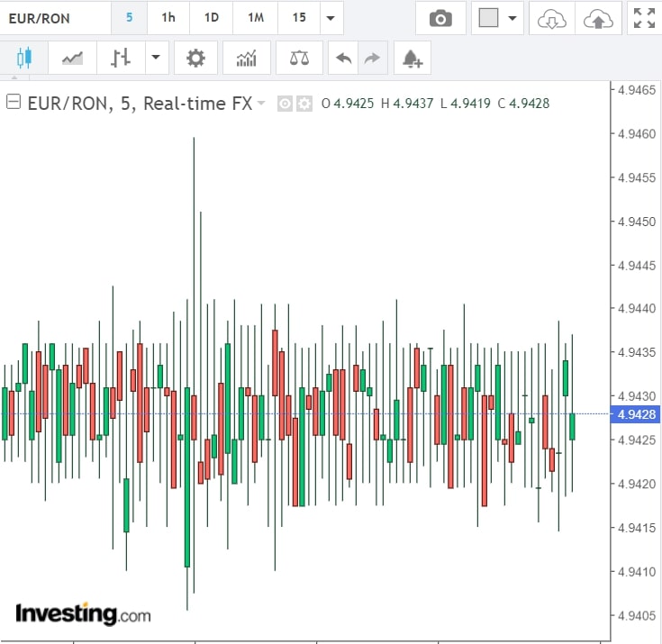Screen dimensions: 662x644
Task: Open chart properties gear icon
Action: (x=195, y=59)
